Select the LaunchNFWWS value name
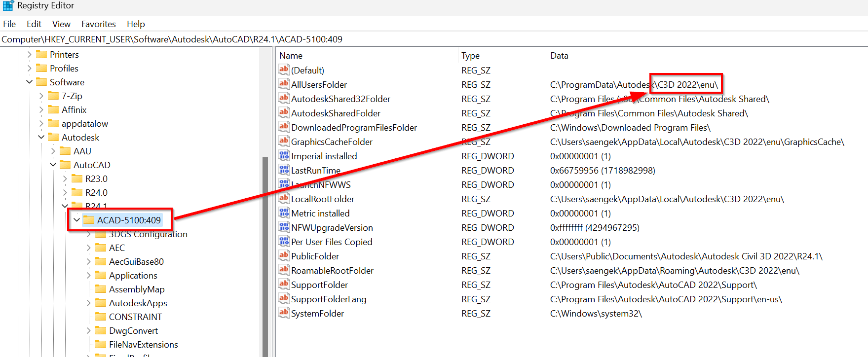868x357 pixels. tap(321, 184)
